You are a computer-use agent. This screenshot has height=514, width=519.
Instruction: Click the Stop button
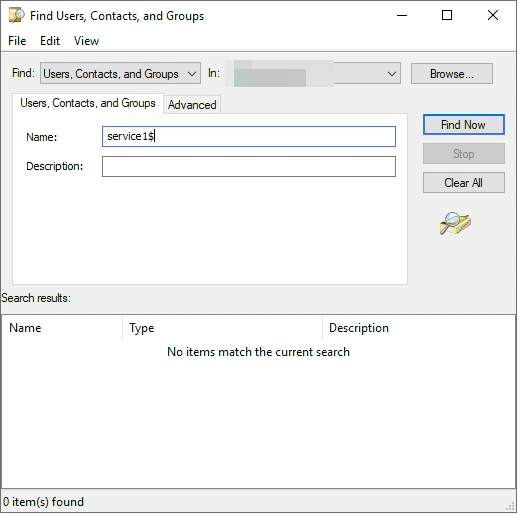(464, 154)
